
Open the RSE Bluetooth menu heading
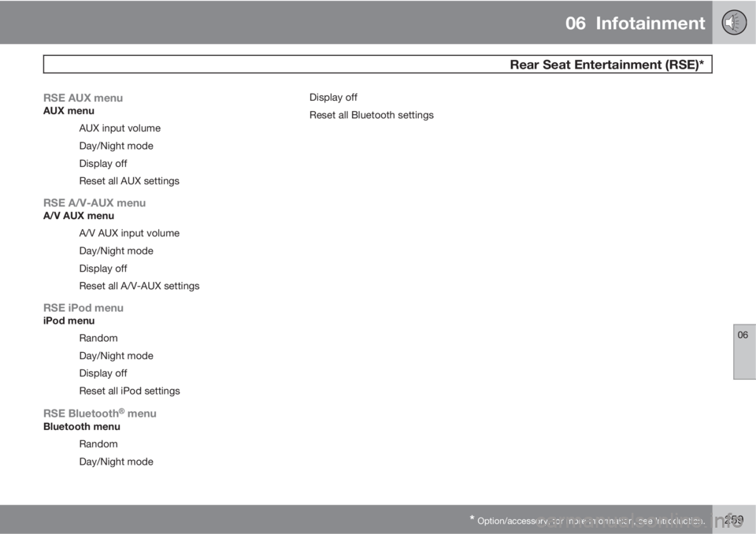click(100, 413)
